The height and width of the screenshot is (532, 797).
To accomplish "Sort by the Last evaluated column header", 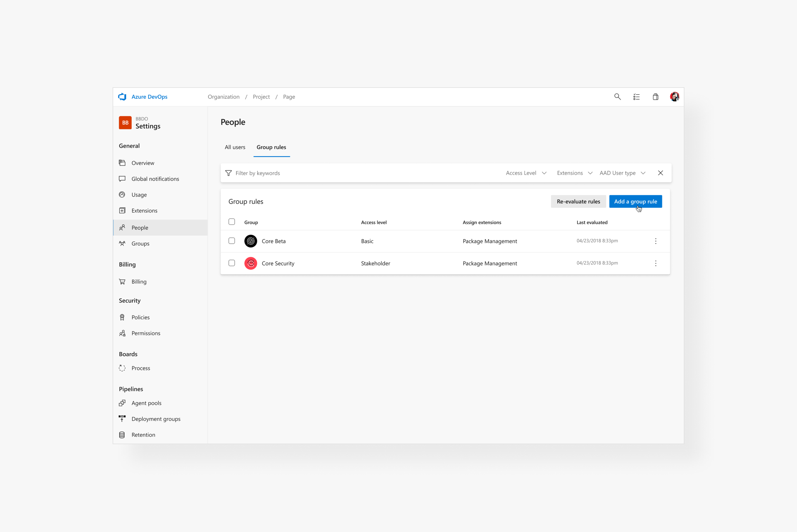I will (592, 223).
